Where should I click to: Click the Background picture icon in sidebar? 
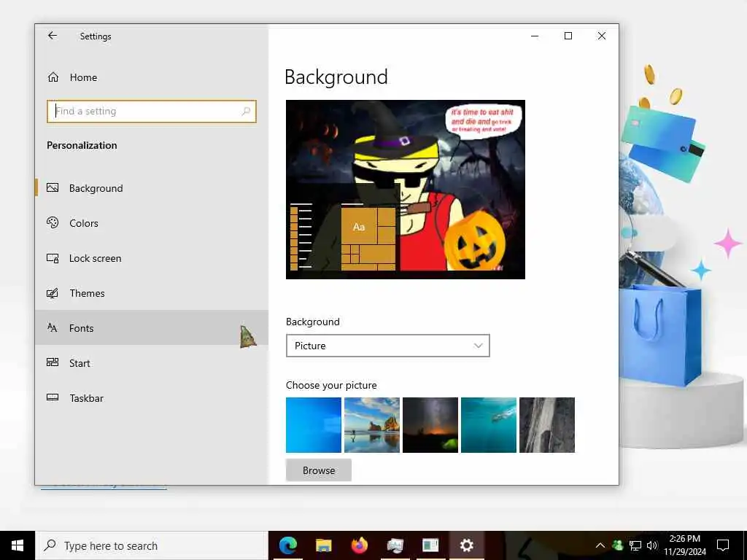pos(53,187)
